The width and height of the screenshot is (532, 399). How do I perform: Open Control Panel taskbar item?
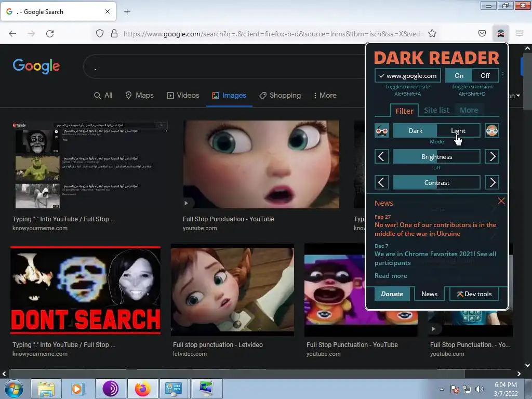(174, 389)
